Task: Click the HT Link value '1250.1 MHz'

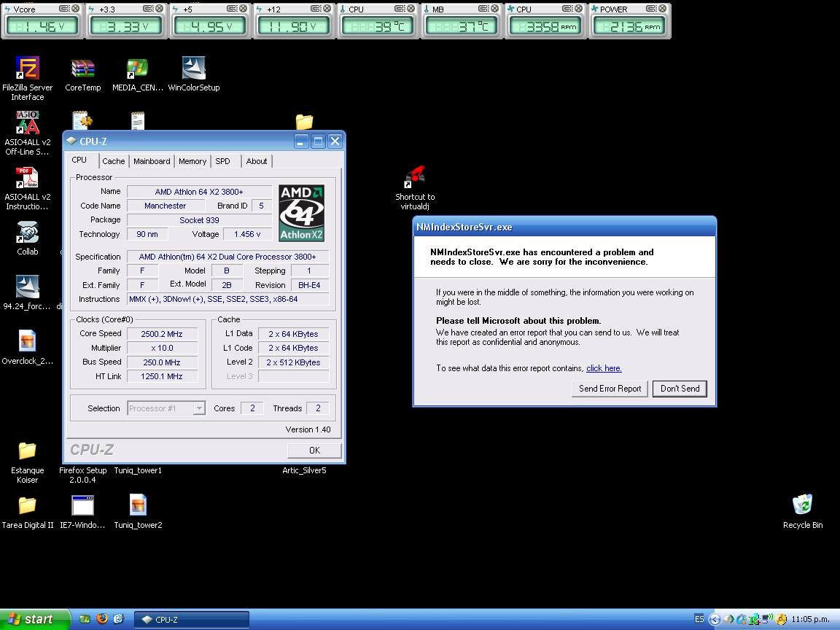Action: click(162, 376)
